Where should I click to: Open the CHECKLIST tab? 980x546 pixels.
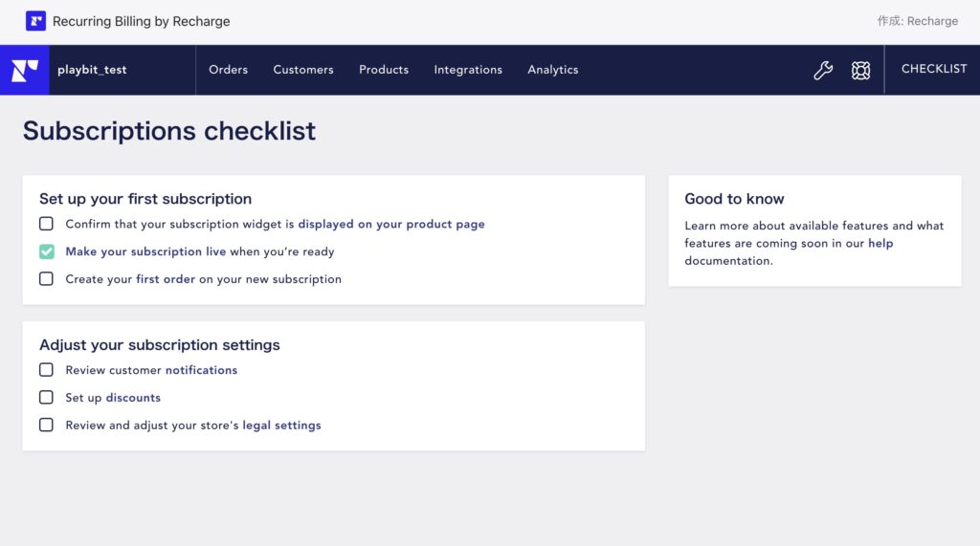(934, 69)
